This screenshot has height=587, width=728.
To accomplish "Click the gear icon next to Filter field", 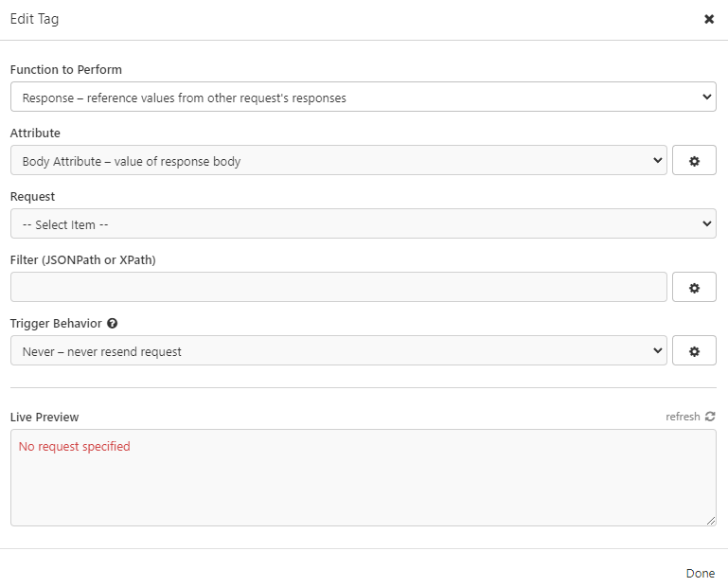I will tap(694, 287).
